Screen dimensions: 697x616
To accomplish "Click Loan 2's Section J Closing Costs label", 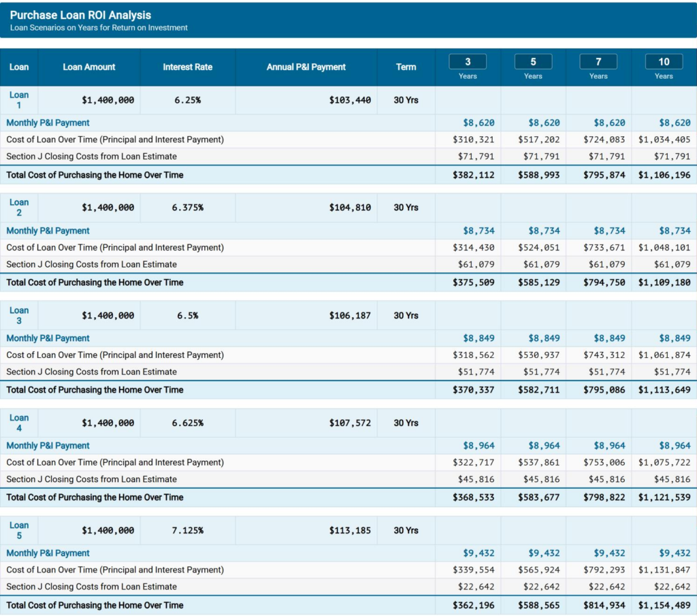I will pyautogui.click(x=92, y=265).
